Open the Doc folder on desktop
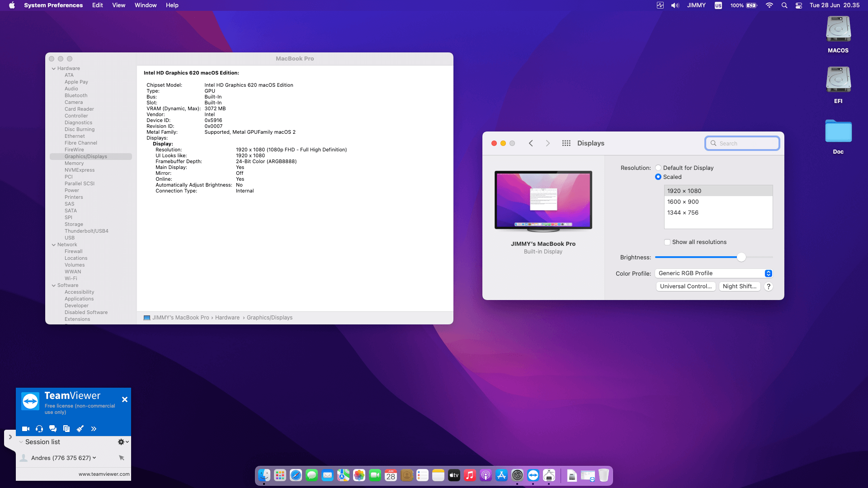 pyautogui.click(x=838, y=137)
